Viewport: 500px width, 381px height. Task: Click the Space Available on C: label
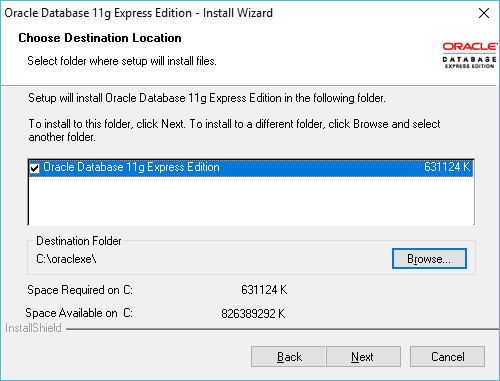(79, 313)
